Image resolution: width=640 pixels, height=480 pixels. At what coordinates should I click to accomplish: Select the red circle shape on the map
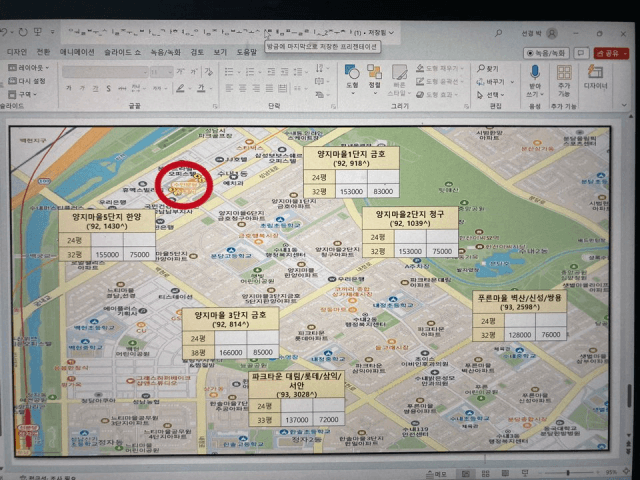tap(184, 185)
